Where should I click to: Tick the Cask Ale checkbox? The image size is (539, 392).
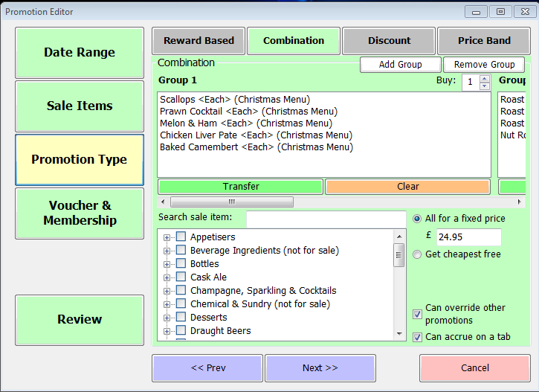pyautogui.click(x=181, y=277)
